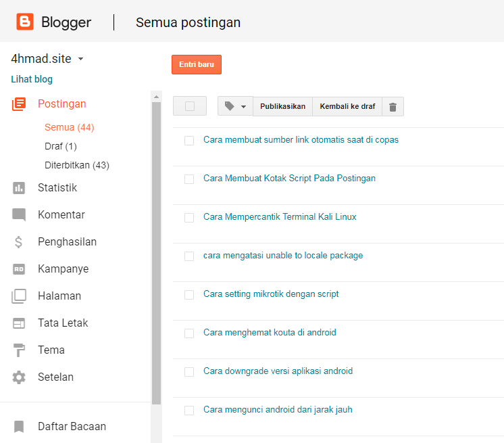Screen dimensions: 504x443
Task: Open the label tag dropdown
Action: click(235, 106)
